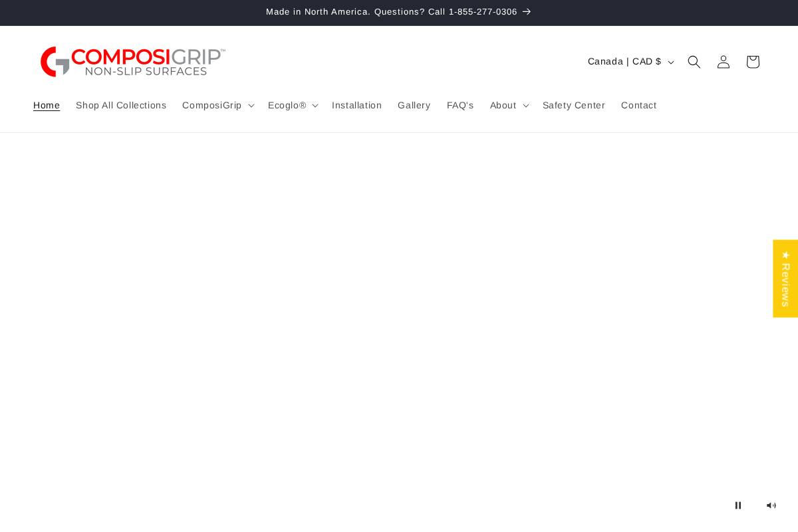Expand the Ecoglo® menu

click(x=292, y=105)
